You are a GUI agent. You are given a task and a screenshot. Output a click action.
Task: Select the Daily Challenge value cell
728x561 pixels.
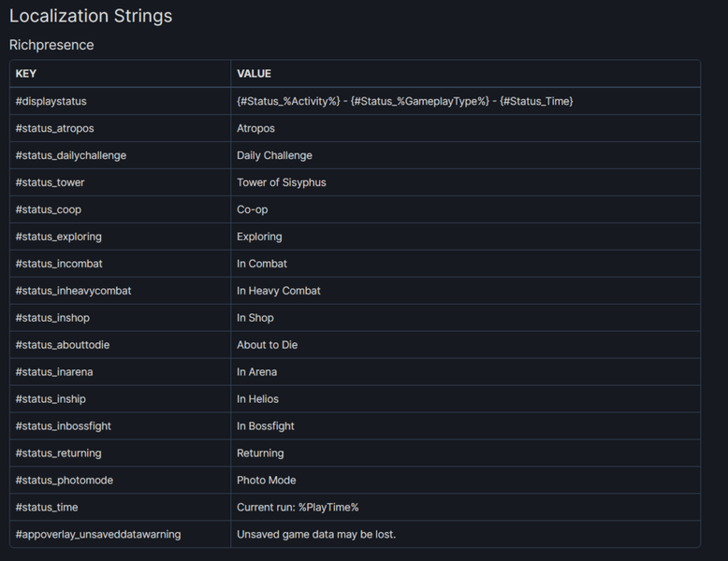[274, 155]
